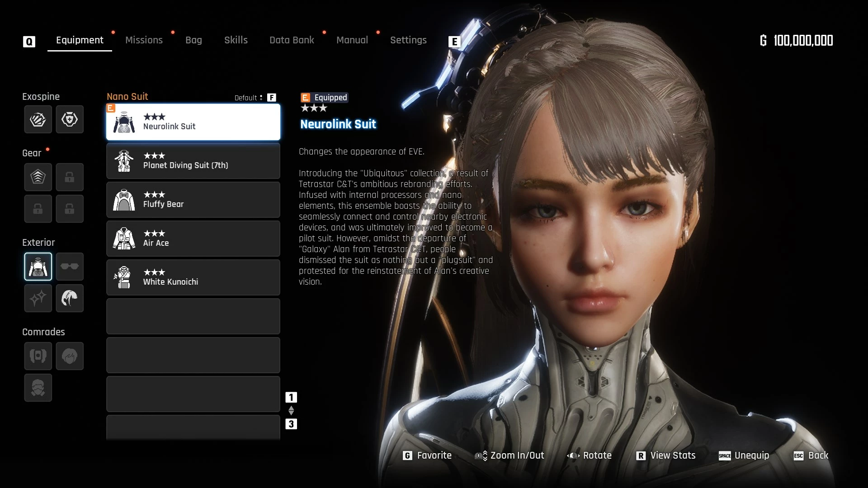This screenshot has height=488, width=868.
Task: Click the Planet Diving Suit thumbnail icon
Action: 124,161
